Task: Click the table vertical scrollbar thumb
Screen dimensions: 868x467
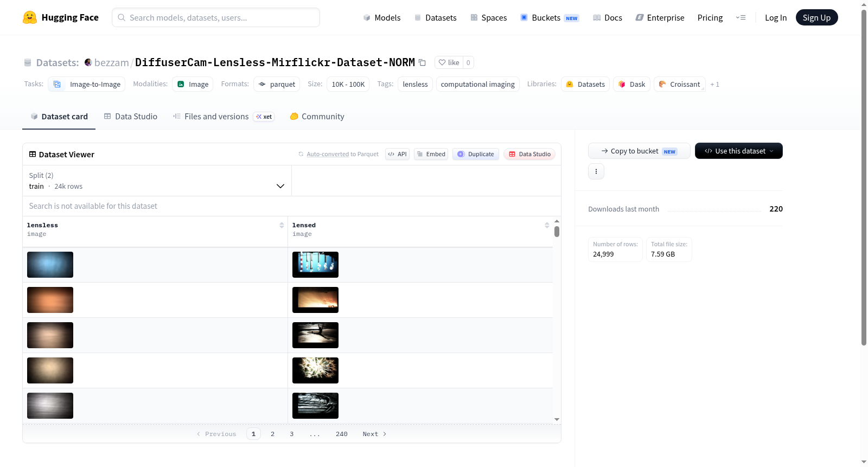Action: (x=557, y=232)
